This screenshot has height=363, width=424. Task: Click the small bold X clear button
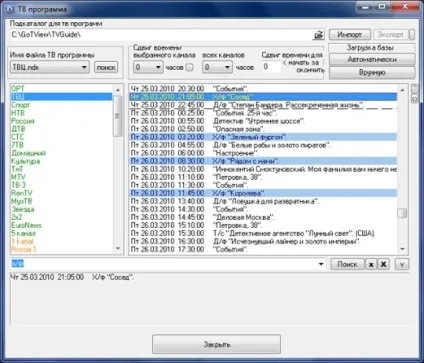[384, 264]
